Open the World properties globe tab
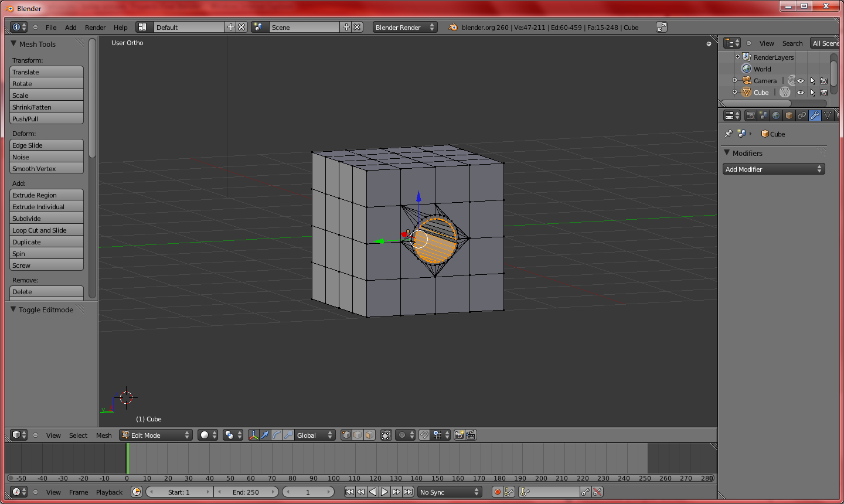The height and width of the screenshot is (504, 844). point(776,115)
